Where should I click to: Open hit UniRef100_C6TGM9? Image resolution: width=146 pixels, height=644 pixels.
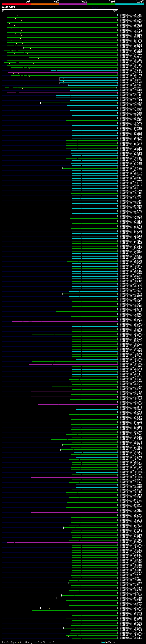[131, 15]
